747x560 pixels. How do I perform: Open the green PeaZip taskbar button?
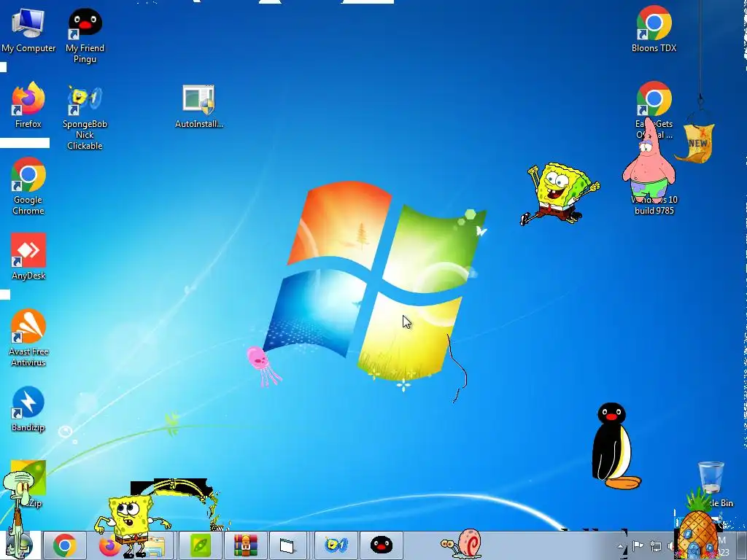201,545
